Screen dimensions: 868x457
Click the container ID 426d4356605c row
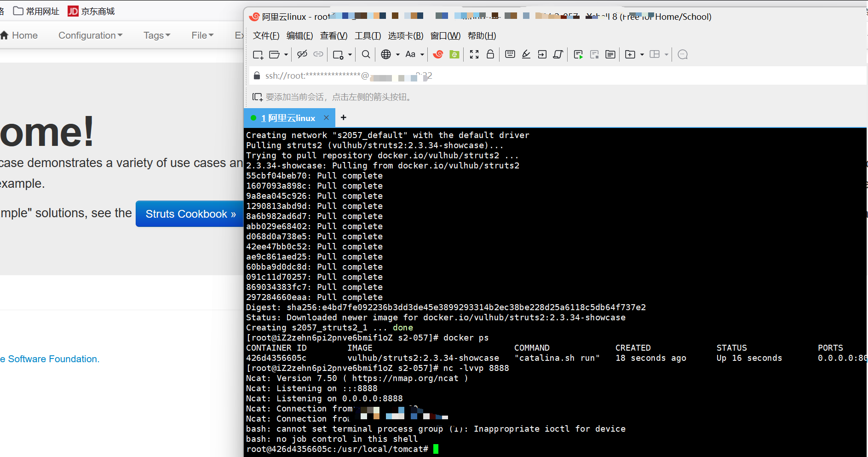click(x=557, y=358)
